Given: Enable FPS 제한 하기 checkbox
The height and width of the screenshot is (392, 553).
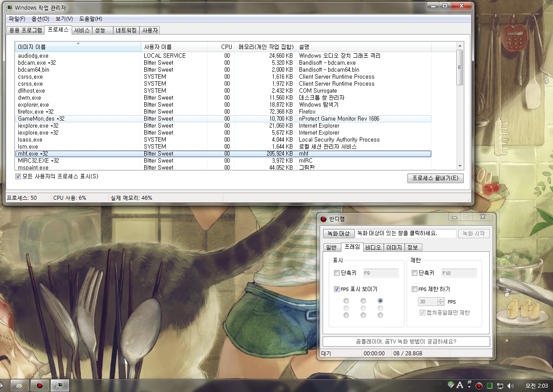Looking at the screenshot, I should [x=414, y=289].
